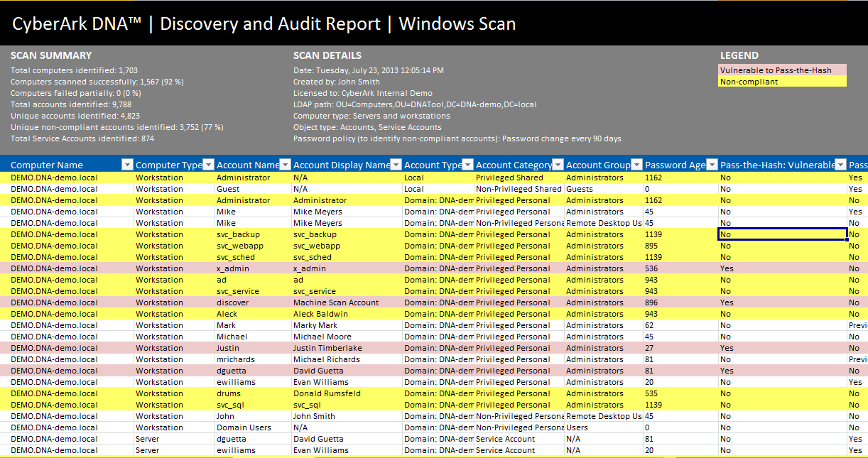Select the 'John Smith' display name cell
This screenshot has height=458, width=868.
click(347, 416)
